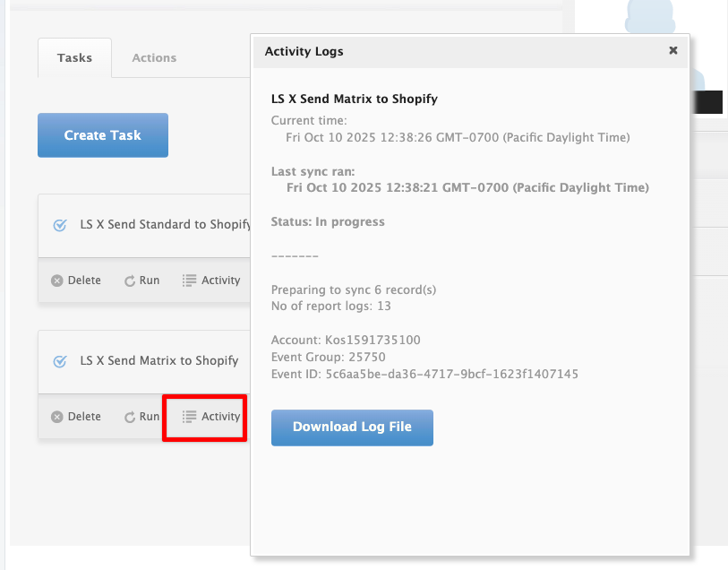Delete the LS X Send Matrix to Shopify task
Screen dimensions: 728x570
coord(76,417)
